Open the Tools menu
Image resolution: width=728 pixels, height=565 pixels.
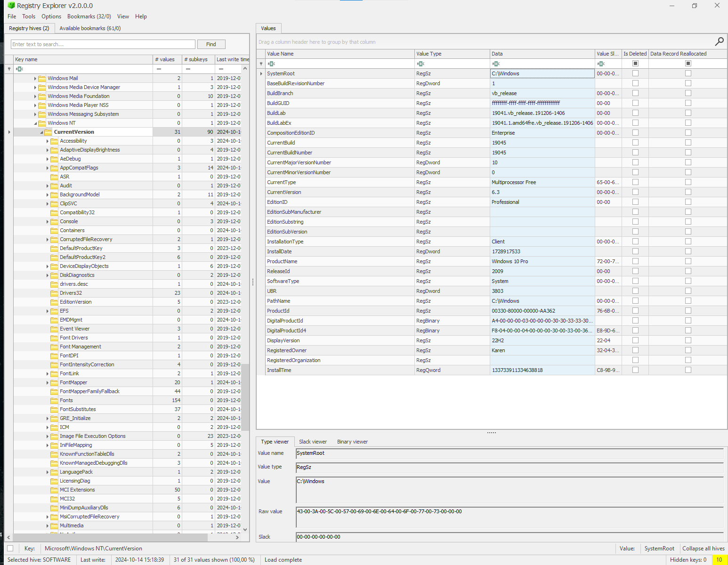click(x=29, y=16)
